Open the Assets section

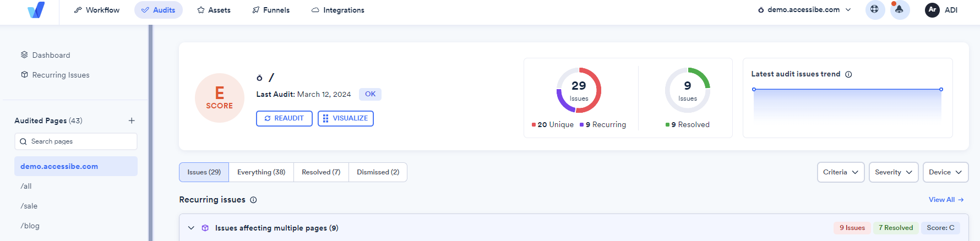point(214,10)
